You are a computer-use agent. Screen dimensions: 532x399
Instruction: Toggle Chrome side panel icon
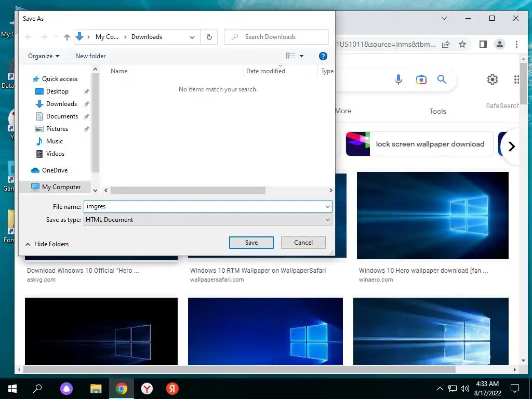pyautogui.click(x=483, y=45)
